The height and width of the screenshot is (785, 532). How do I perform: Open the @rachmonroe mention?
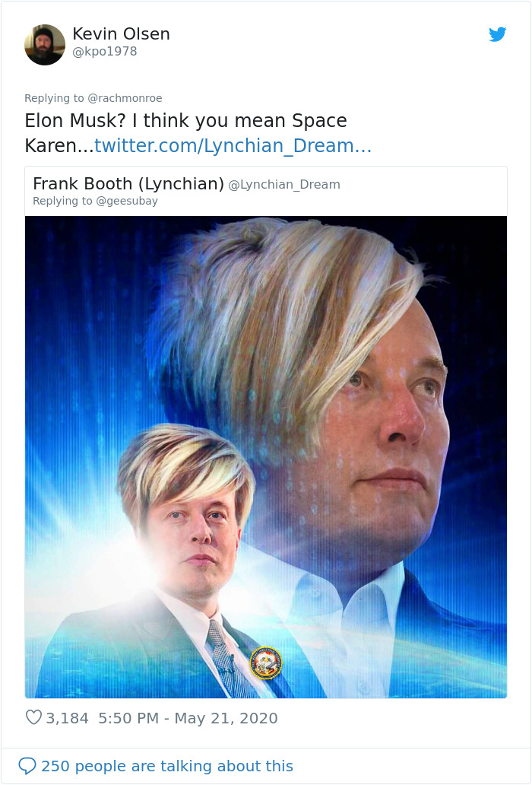pos(125,98)
